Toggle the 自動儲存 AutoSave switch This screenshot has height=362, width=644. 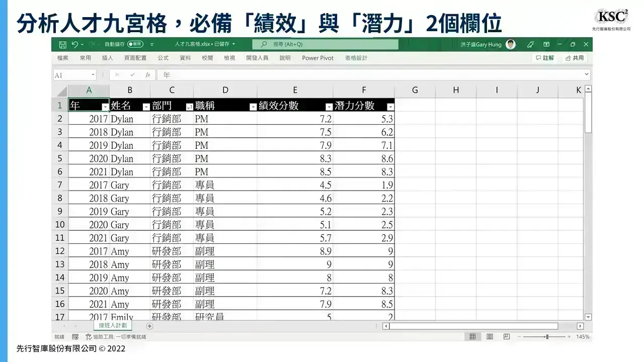tap(135, 44)
